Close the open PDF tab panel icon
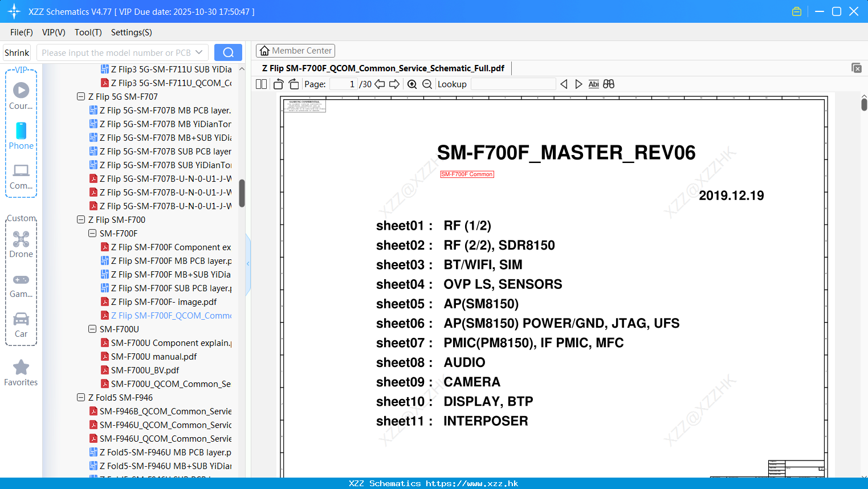The image size is (868, 489). click(x=857, y=68)
